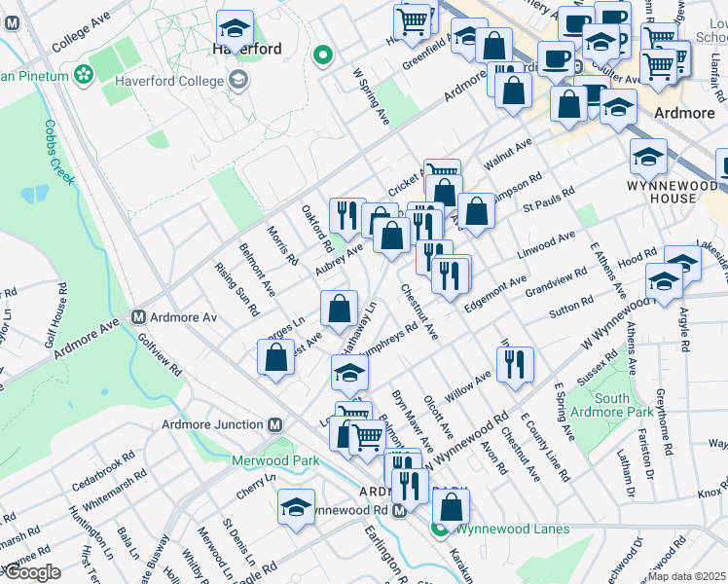Open the shopping cart marker above Llanfair Rd
728x584 pixels.
pyautogui.click(x=658, y=68)
